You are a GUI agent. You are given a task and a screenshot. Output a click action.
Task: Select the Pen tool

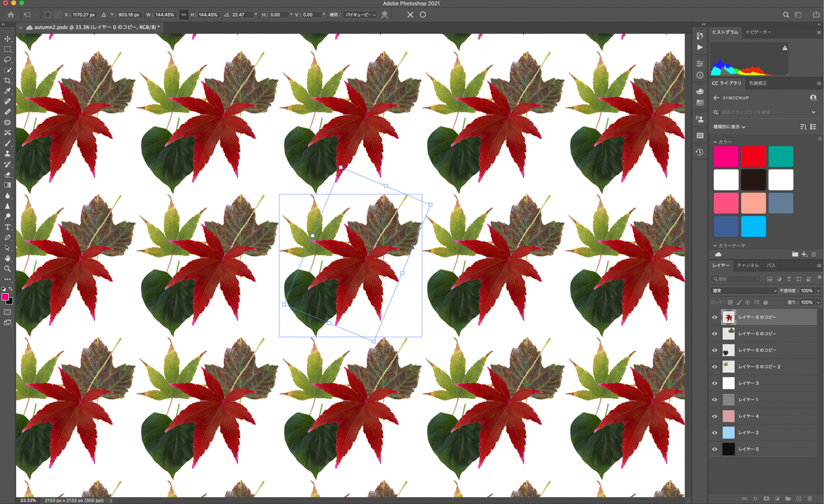coord(8,238)
